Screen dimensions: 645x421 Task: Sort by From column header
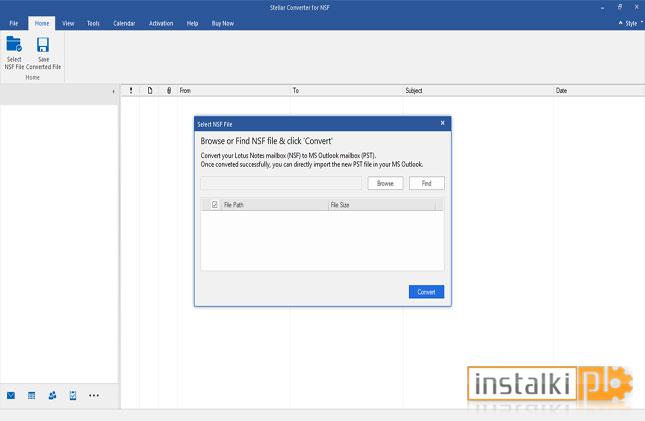(234, 91)
